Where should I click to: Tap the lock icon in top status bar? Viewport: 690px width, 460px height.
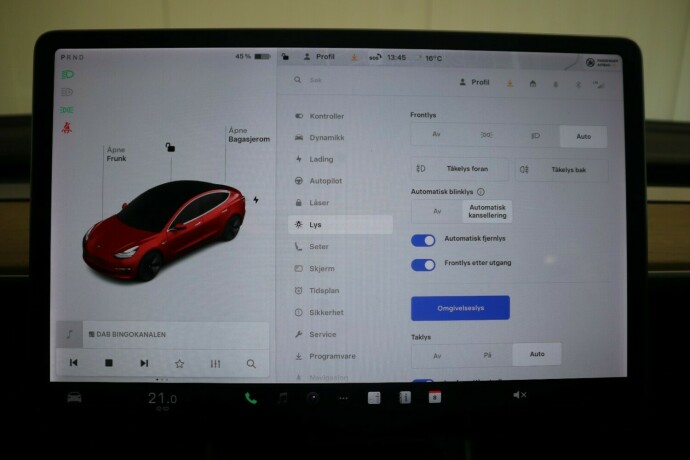click(x=285, y=57)
